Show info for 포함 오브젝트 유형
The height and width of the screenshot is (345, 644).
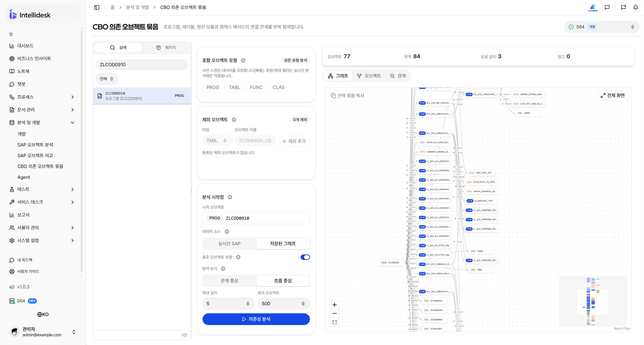[243, 60]
